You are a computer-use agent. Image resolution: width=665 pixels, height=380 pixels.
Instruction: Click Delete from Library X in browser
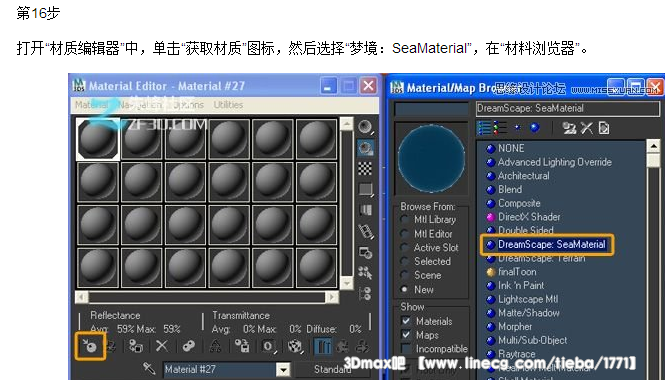point(587,128)
